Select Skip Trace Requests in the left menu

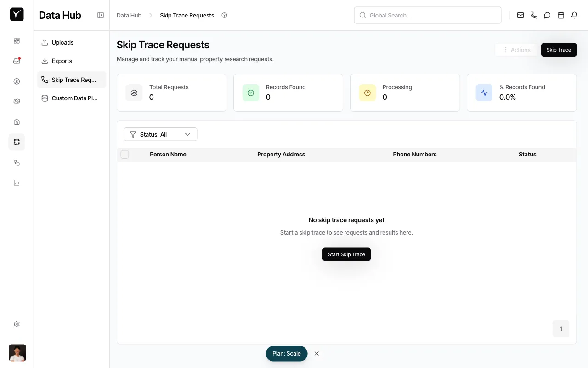[72, 80]
